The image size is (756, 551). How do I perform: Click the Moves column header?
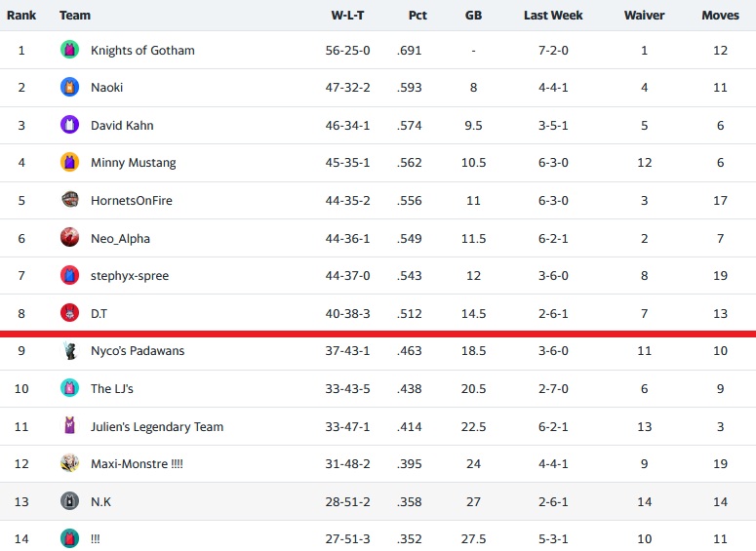tap(720, 16)
